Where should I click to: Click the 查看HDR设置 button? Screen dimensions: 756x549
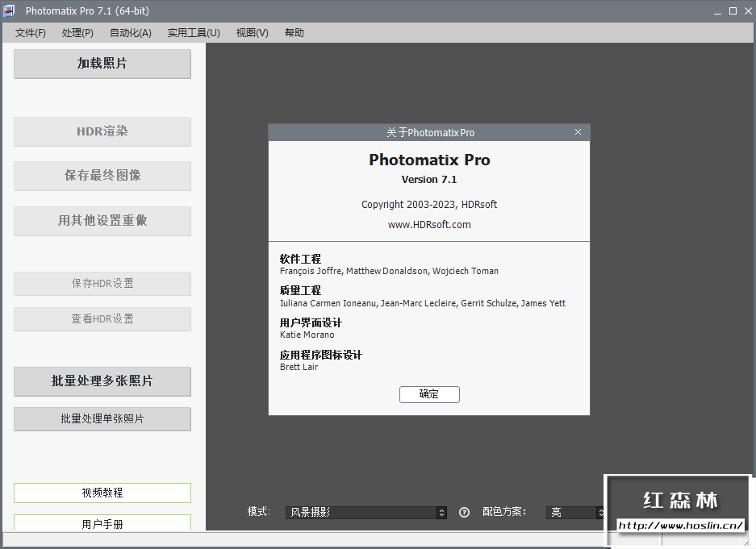point(102,319)
